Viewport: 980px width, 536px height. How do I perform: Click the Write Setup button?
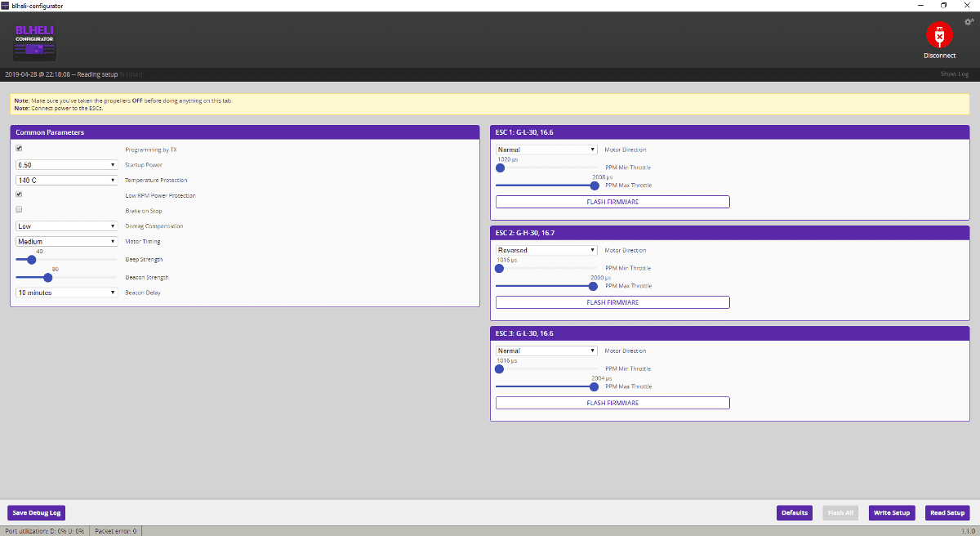click(x=892, y=513)
